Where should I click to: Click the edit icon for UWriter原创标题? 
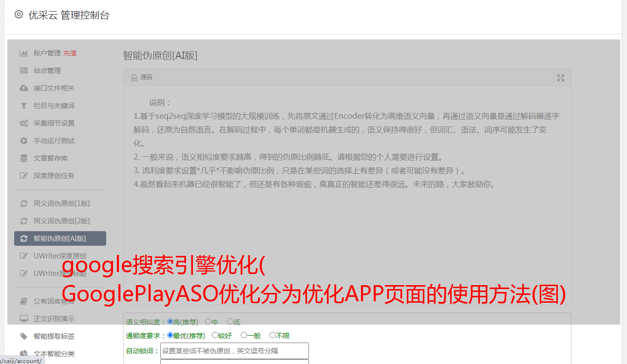(23, 273)
